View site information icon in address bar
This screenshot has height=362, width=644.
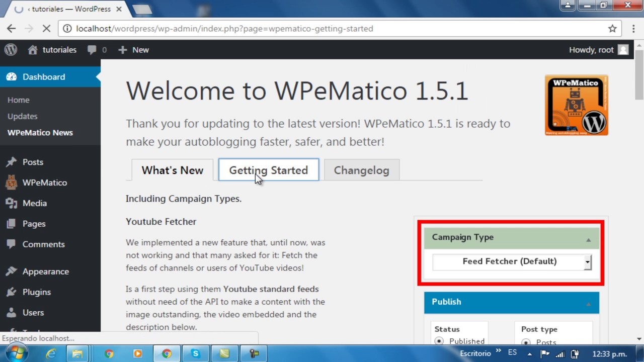pos(67,29)
